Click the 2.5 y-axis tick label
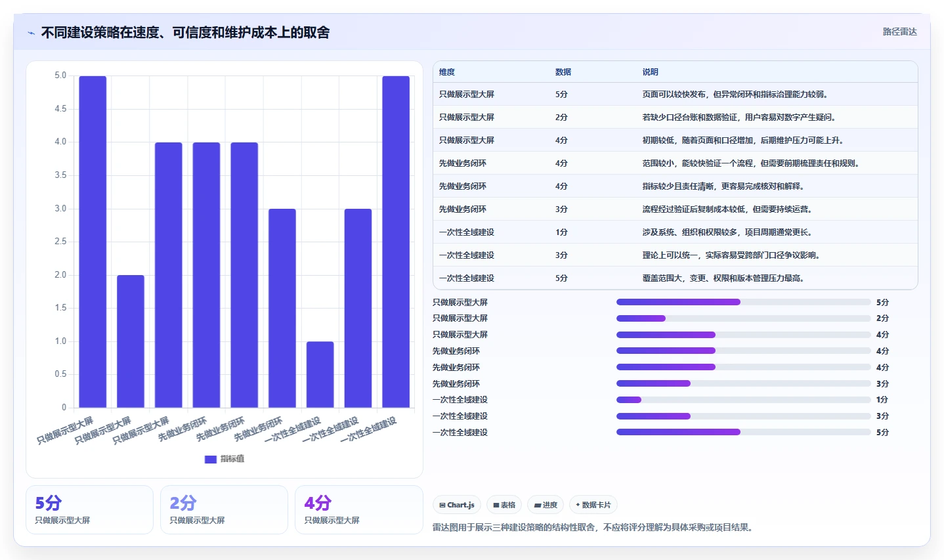This screenshot has width=944, height=560. click(x=60, y=242)
